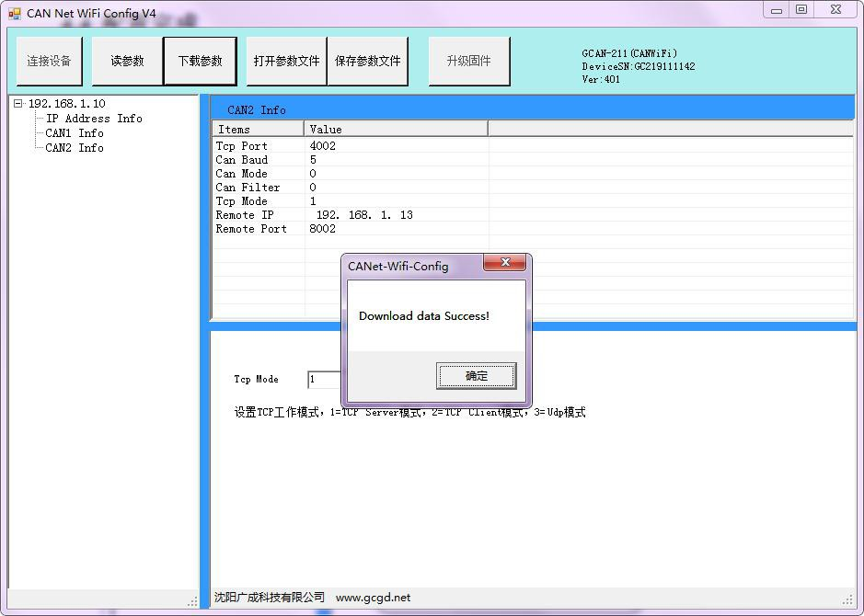Click the 升级固件 firmware upgrade button
This screenshot has height=616, width=864.
[468, 62]
